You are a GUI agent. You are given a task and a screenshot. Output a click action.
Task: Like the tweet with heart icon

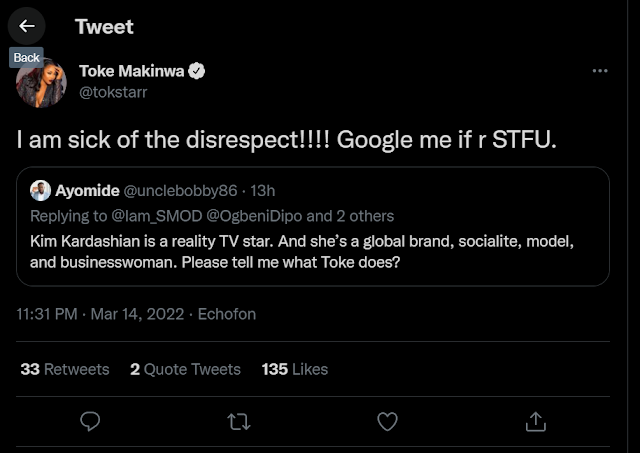(x=387, y=420)
